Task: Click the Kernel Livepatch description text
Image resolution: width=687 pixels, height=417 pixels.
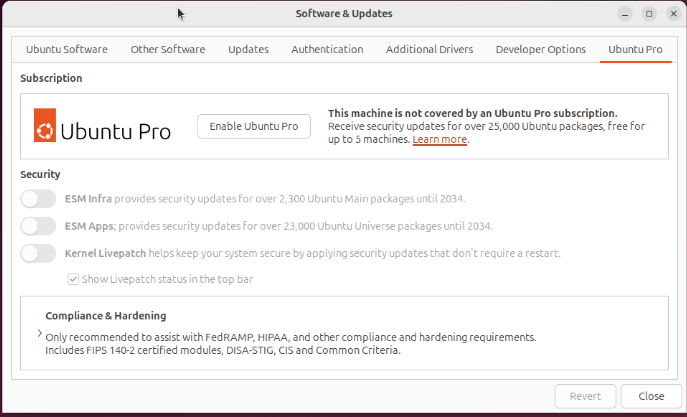Action: (x=312, y=253)
